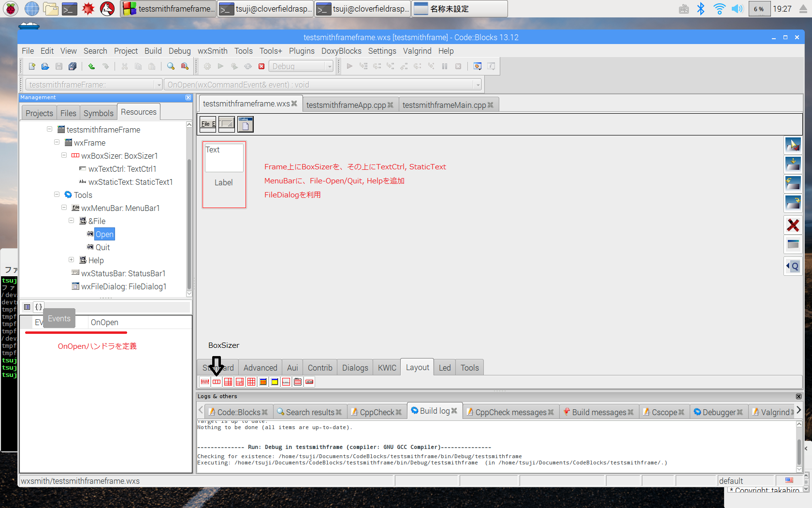Open the Valgrind menu
The width and height of the screenshot is (812, 508).
point(417,51)
